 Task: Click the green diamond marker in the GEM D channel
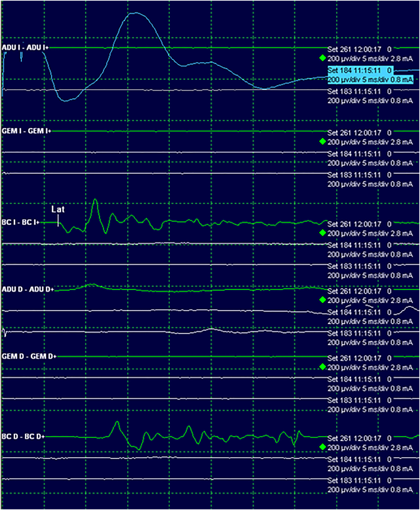click(x=322, y=367)
